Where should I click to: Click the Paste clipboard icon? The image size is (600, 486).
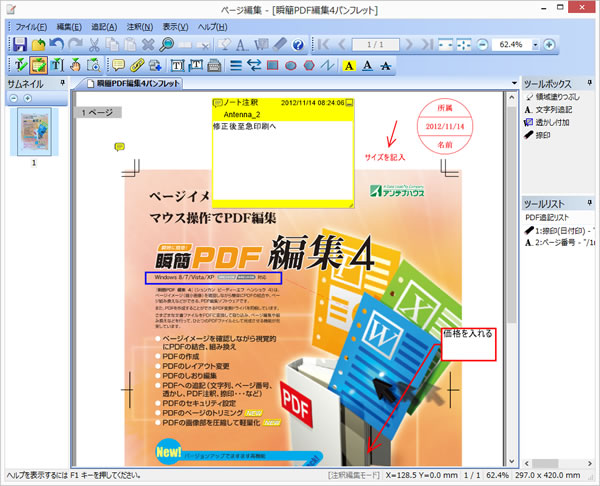[130, 44]
